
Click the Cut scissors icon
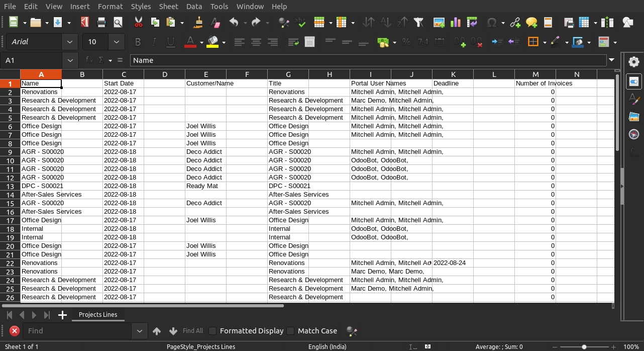coord(139,22)
